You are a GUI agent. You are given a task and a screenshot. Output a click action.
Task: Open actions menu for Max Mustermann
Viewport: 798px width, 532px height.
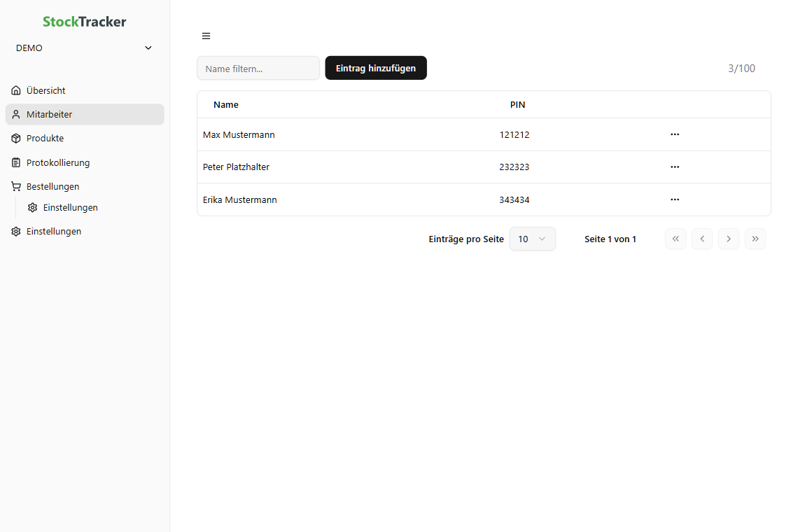pyautogui.click(x=675, y=134)
